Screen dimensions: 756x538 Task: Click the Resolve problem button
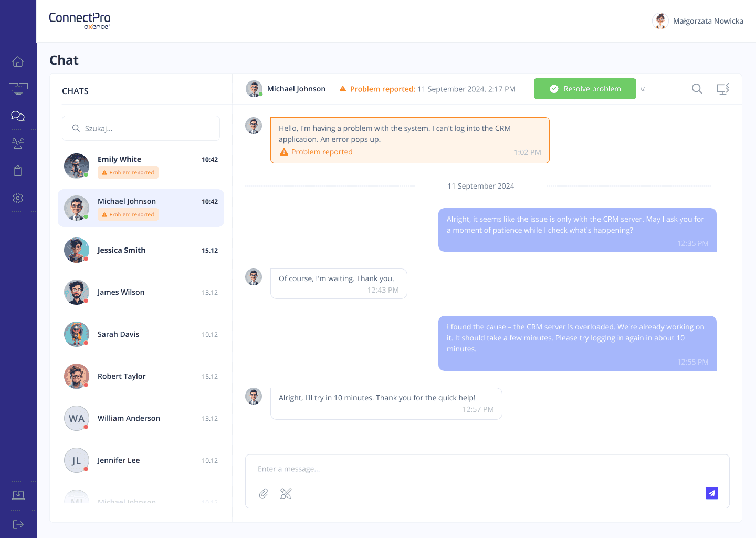585,89
